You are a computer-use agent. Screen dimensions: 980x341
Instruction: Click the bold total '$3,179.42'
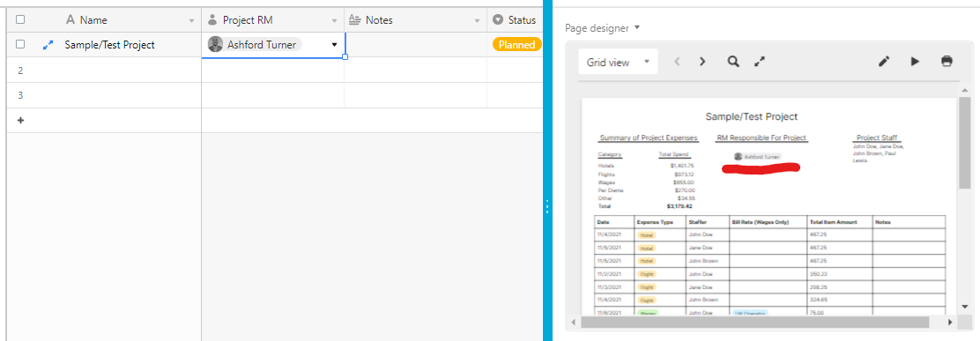pos(679,206)
